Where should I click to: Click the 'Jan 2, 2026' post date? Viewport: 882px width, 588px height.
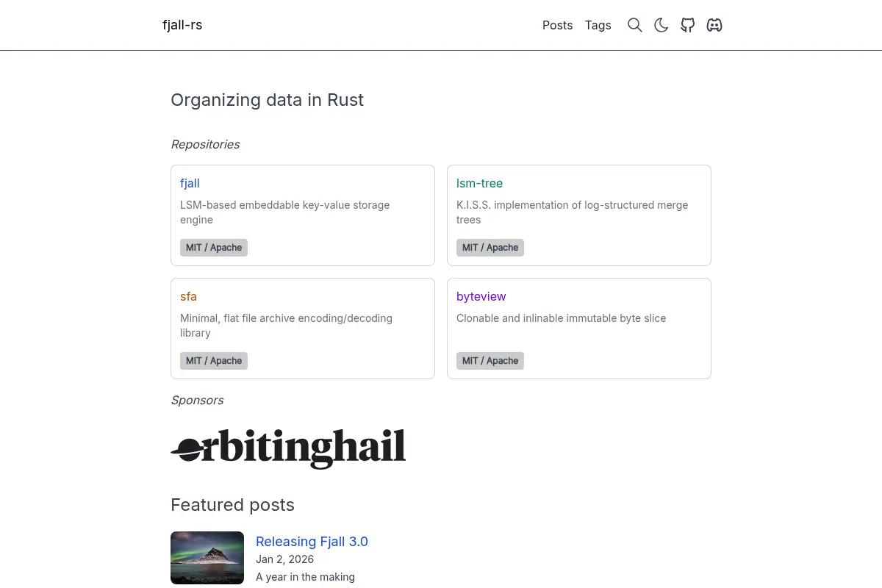284,559
